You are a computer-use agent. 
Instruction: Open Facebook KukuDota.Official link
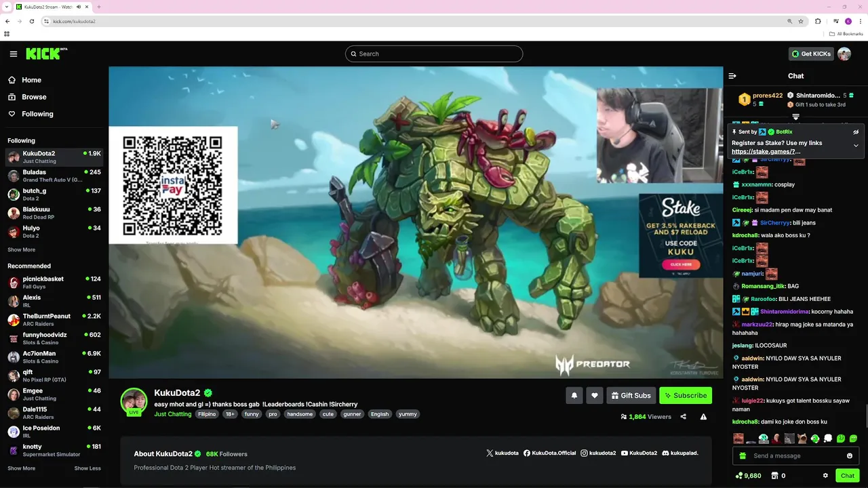549,453
